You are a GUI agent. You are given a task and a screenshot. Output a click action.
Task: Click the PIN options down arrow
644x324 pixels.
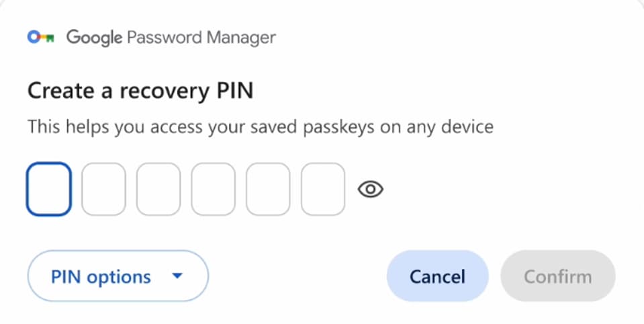pyautogui.click(x=177, y=276)
